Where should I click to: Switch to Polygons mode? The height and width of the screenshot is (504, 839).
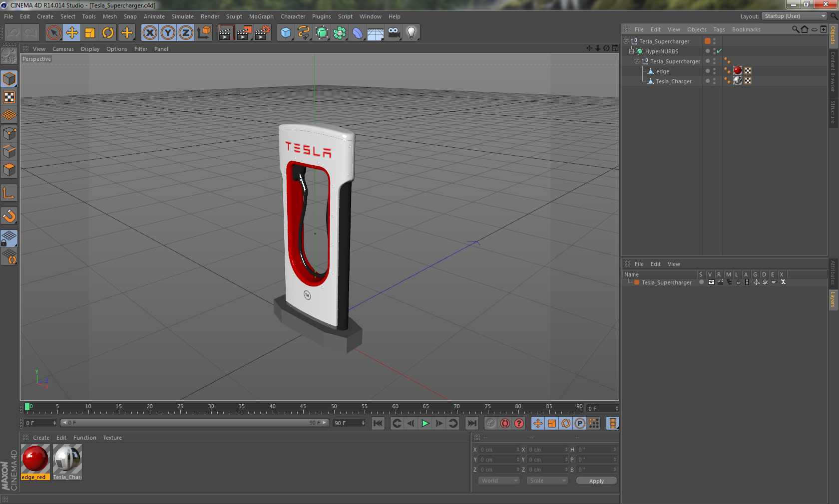9,170
